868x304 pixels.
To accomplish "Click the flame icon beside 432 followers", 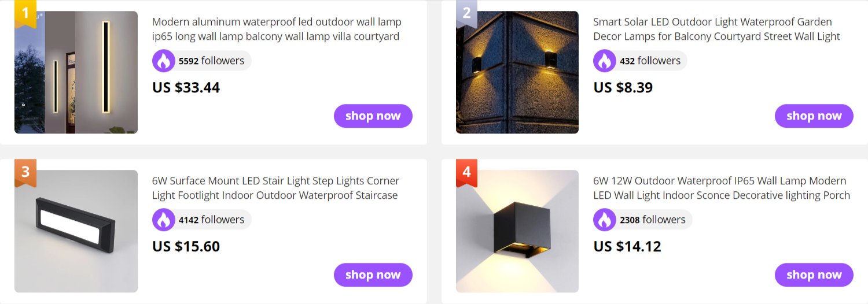I will pos(605,61).
